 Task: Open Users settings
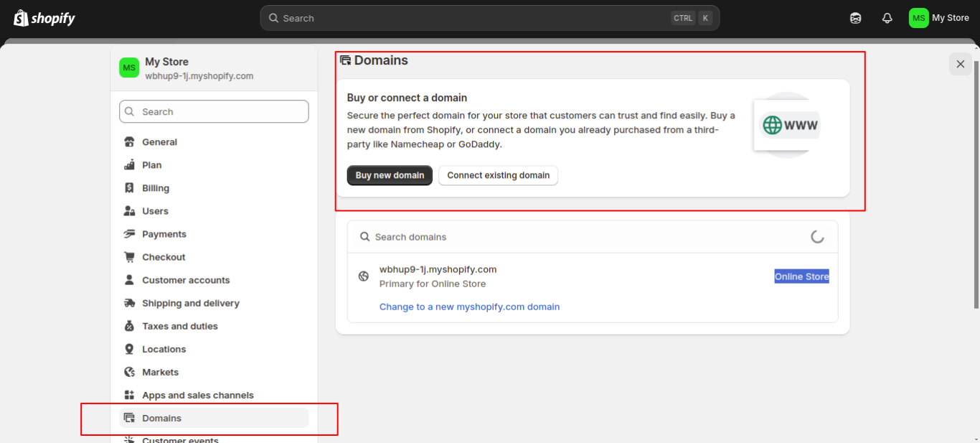coord(154,210)
